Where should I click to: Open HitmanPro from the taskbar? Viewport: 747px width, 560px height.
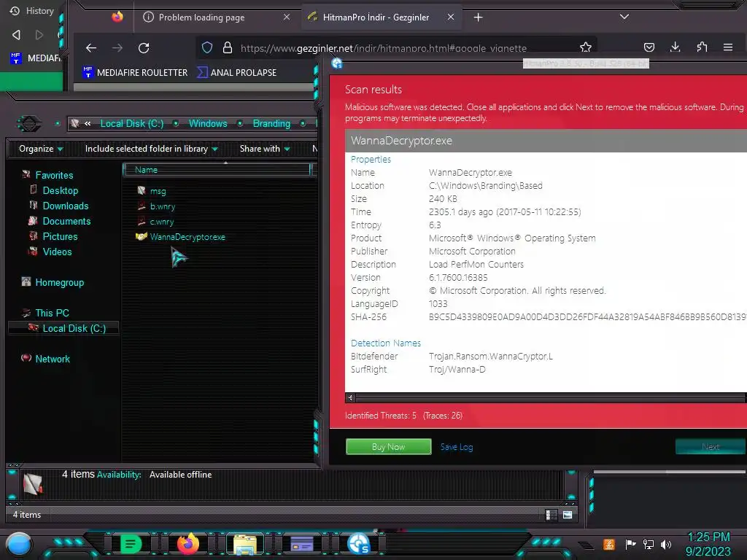click(359, 544)
